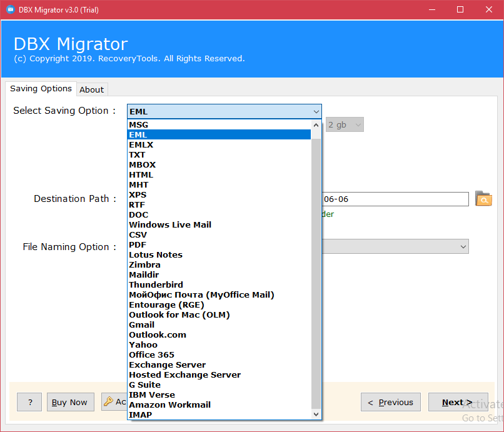Select G Suite saving option

pyautogui.click(x=219, y=384)
